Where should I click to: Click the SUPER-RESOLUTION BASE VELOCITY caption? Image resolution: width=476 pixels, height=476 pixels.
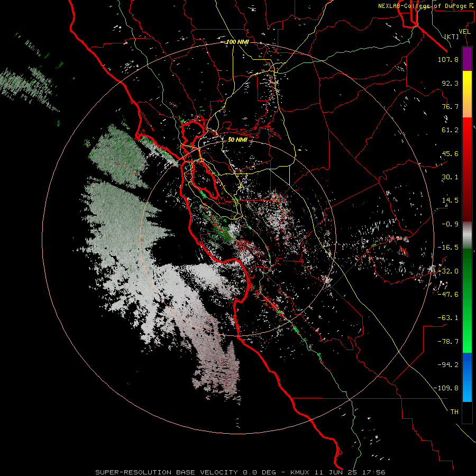click(x=167, y=472)
